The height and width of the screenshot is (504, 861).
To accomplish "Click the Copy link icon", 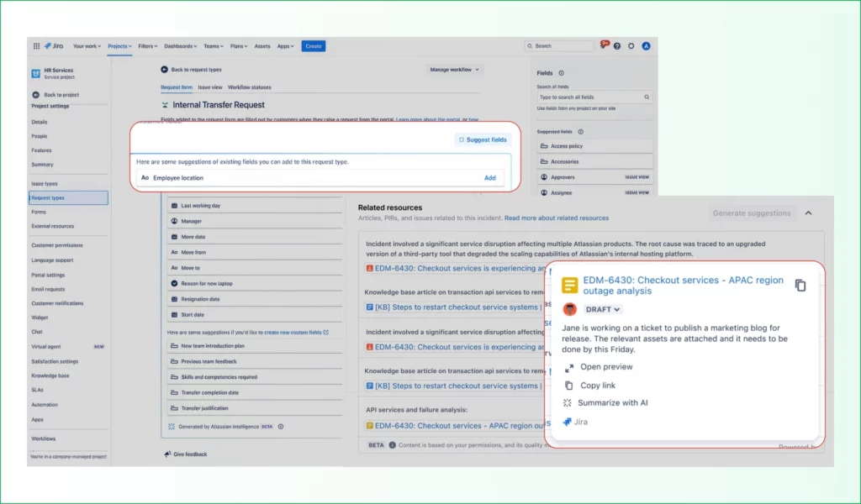I will pos(569,386).
